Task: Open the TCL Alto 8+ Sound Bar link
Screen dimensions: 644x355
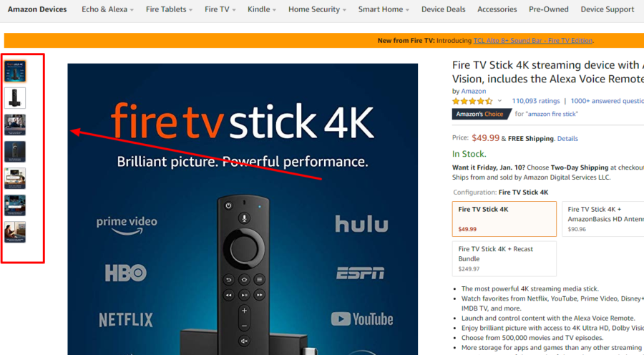Action: tap(532, 40)
